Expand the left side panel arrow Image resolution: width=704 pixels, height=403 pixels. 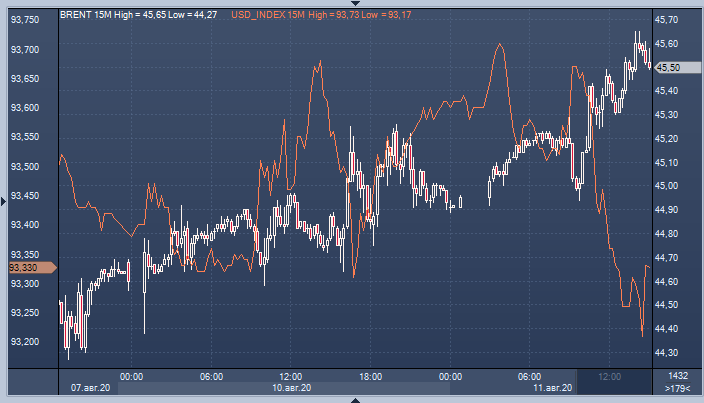4,201
